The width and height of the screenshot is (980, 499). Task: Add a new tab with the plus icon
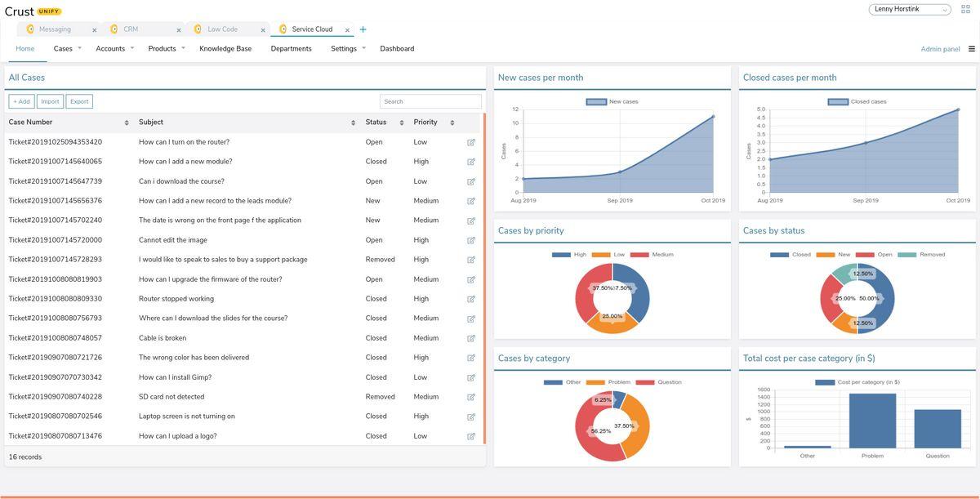363,29
